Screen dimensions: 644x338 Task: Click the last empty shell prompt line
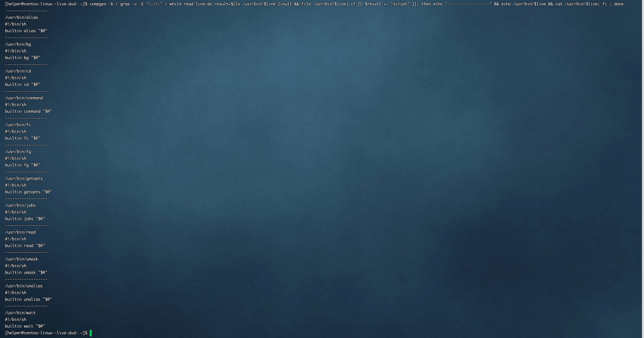(46, 333)
